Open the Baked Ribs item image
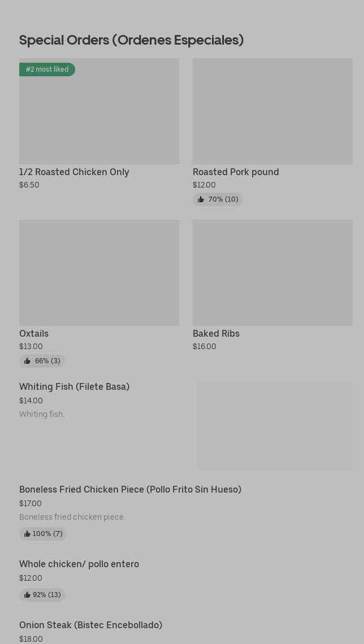The height and width of the screenshot is (644, 364). point(272,273)
